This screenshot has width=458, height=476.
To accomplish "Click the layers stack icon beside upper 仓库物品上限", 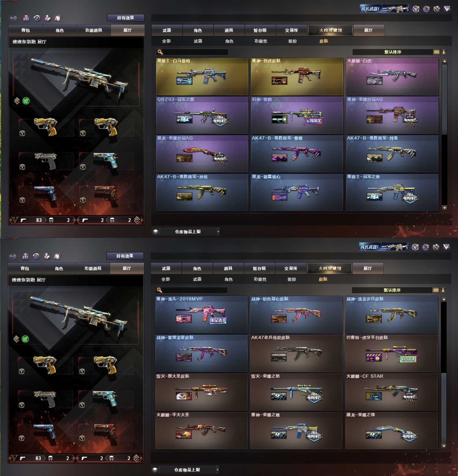I will (x=156, y=231).
